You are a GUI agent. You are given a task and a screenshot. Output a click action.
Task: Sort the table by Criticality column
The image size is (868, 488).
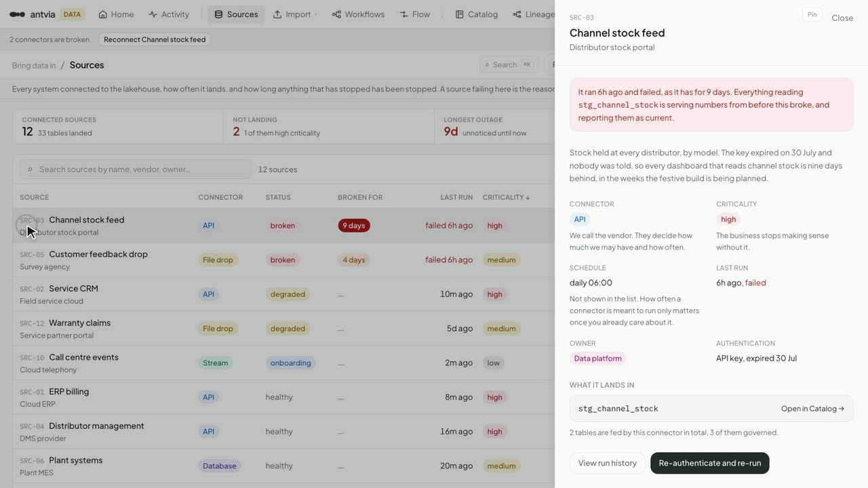(506, 197)
